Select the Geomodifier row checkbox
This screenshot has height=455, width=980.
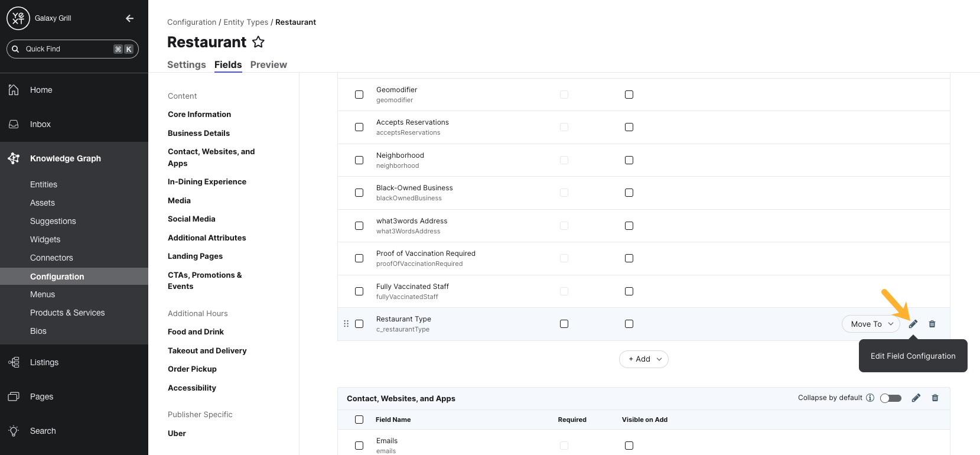coord(359,95)
